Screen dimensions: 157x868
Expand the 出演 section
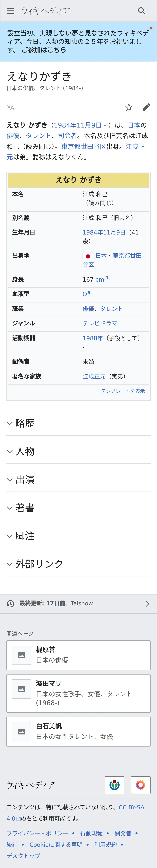[78, 479]
